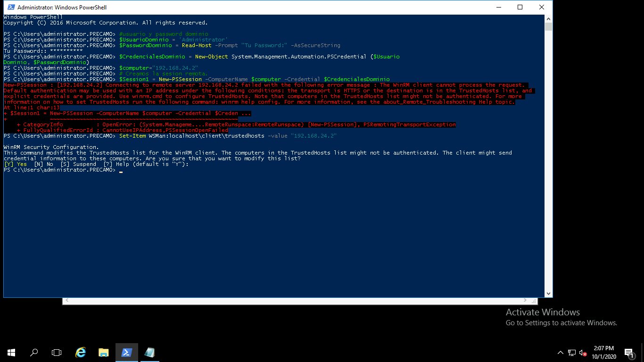Click horizontal scrollbar left arrow

point(66,300)
